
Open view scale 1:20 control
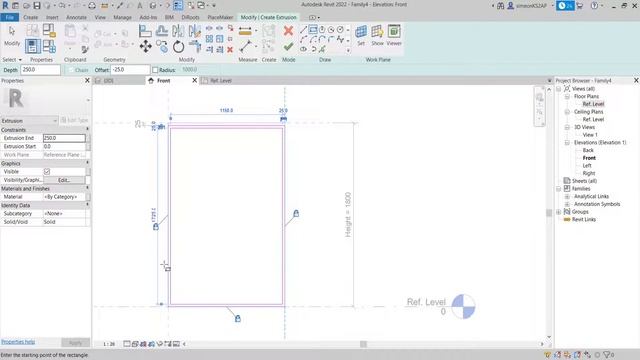(109, 344)
